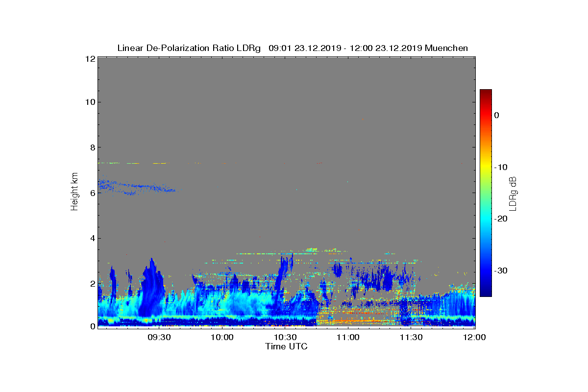The height and width of the screenshot is (392, 588).
Task: Click the 10:30 time tick label
Action: pos(285,337)
